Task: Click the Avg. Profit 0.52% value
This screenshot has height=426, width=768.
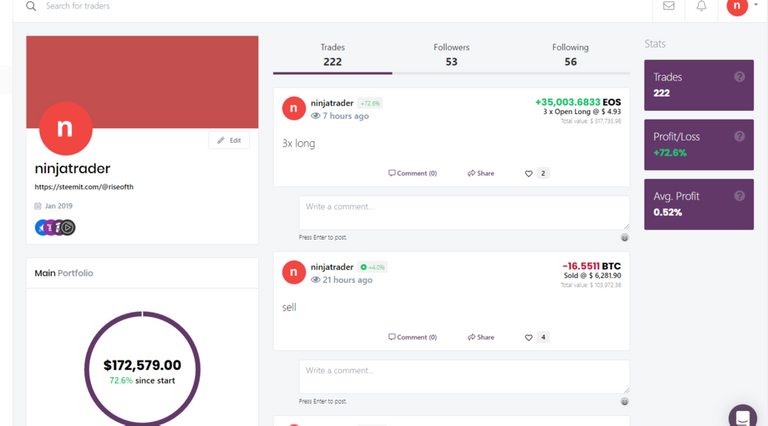Action: point(668,213)
